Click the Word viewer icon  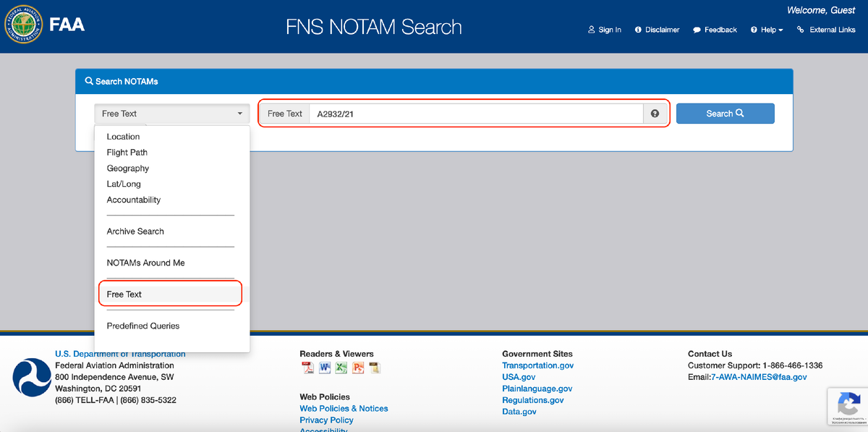pyautogui.click(x=324, y=368)
